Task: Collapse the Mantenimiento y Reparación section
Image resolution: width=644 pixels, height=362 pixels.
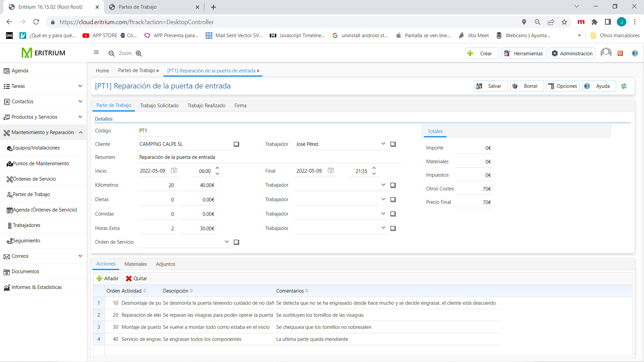Action: pyautogui.click(x=80, y=132)
